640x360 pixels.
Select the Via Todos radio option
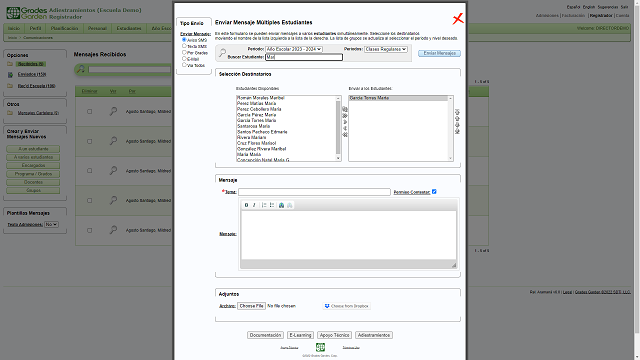[184, 64]
